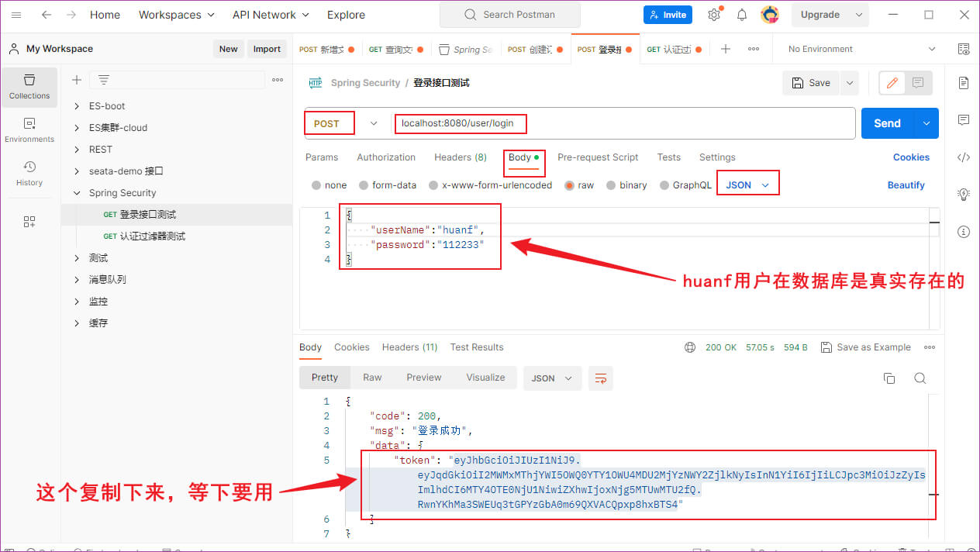The height and width of the screenshot is (552, 980).
Task: Select the raw body type
Action: pyautogui.click(x=570, y=185)
